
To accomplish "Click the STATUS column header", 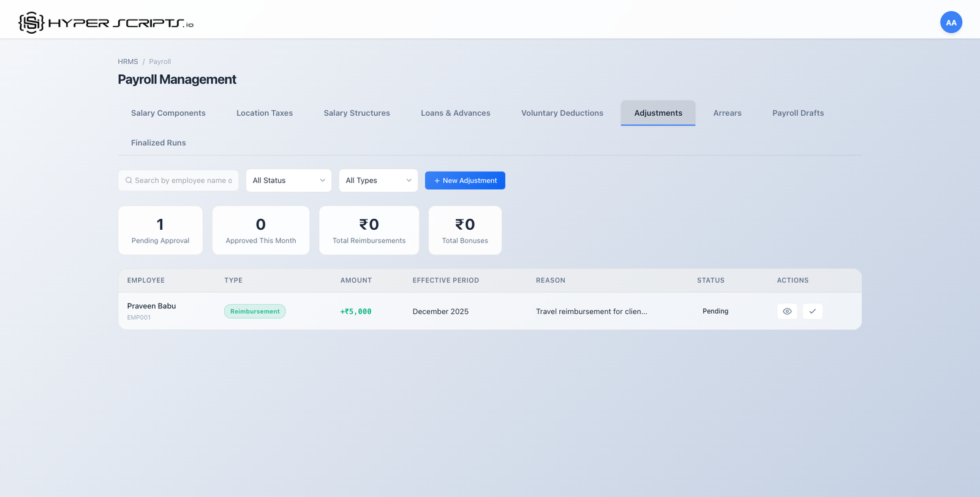I will point(710,281).
